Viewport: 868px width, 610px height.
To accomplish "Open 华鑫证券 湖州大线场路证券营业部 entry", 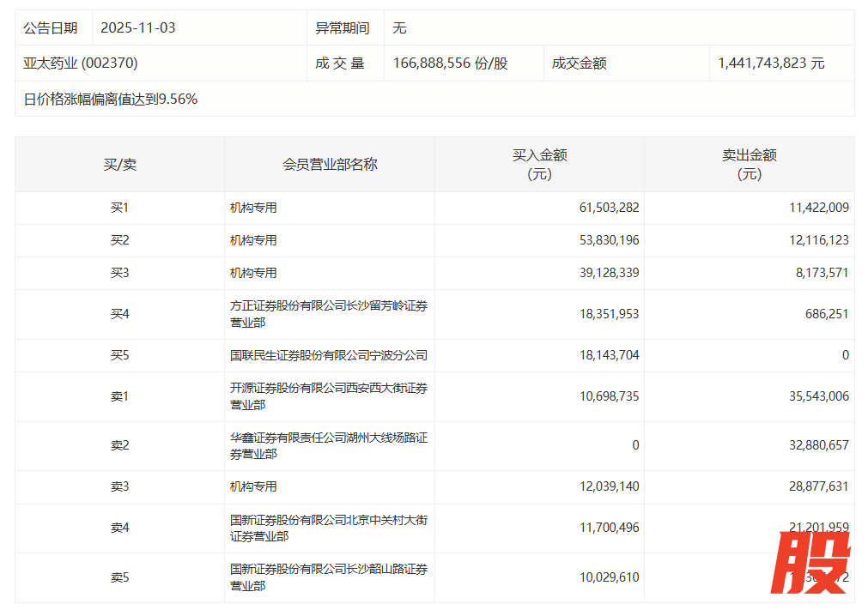I will (x=328, y=445).
